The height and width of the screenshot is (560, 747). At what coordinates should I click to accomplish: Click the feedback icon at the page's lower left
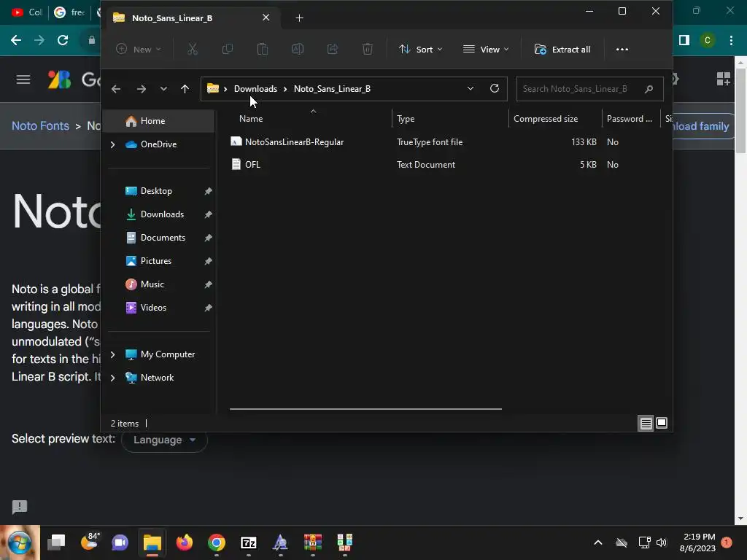click(20, 507)
